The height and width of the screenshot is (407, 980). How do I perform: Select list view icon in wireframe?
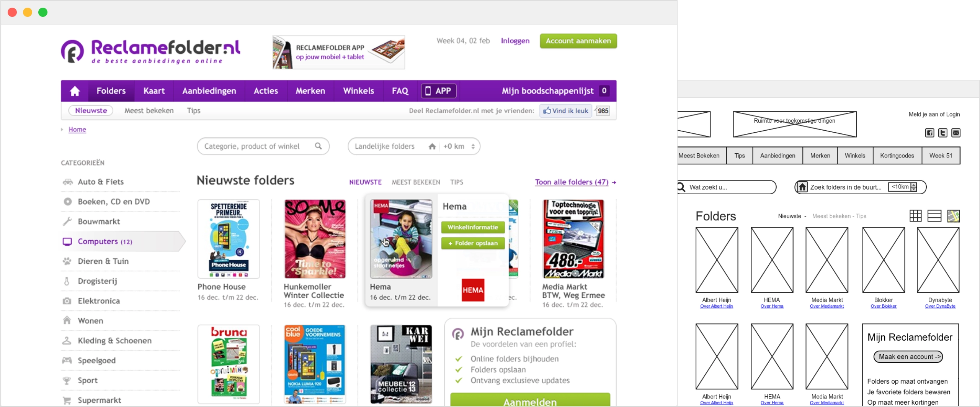point(934,216)
